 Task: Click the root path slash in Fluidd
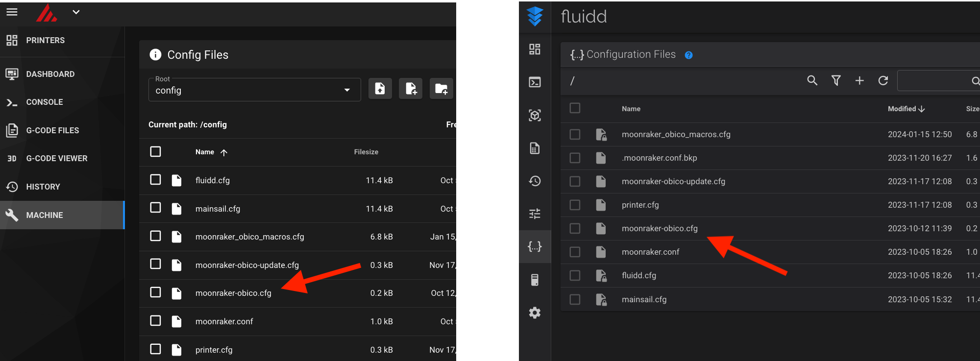pos(572,81)
